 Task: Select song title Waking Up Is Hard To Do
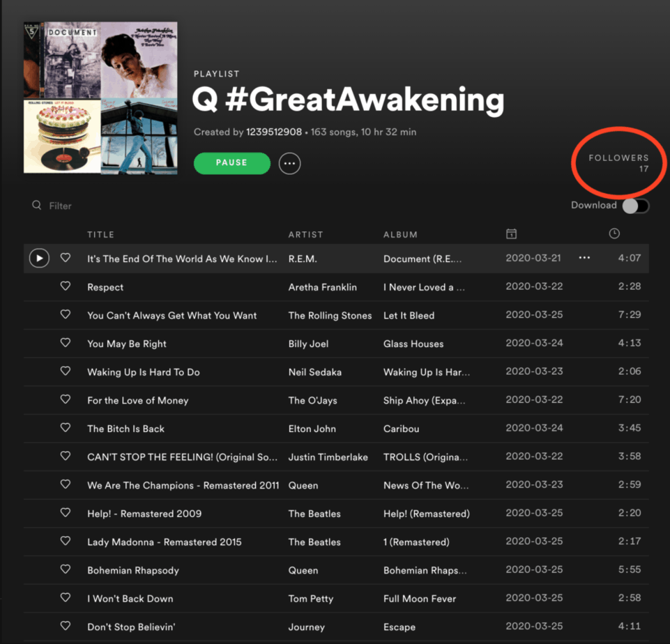click(144, 372)
